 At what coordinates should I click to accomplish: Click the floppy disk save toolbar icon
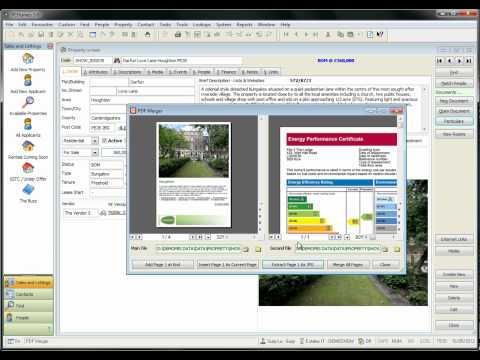[41, 34]
